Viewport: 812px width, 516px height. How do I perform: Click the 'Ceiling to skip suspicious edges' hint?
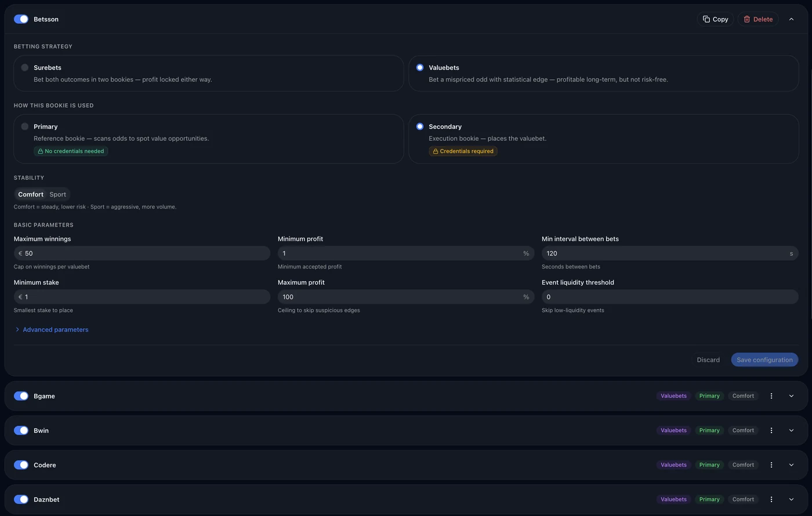319,310
